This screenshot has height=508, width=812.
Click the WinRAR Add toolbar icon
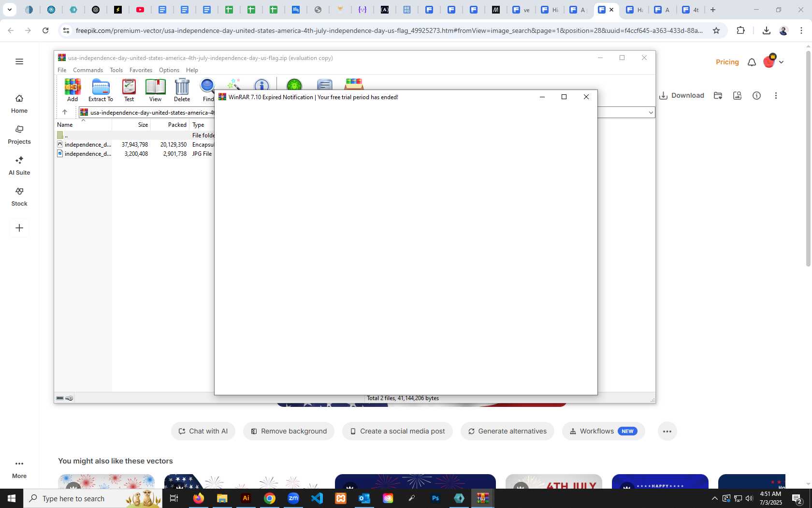pyautogui.click(x=72, y=90)
